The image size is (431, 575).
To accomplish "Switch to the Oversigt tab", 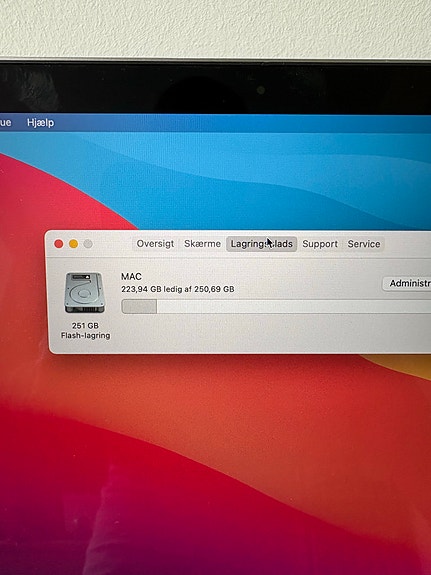I will click(155, 244).
